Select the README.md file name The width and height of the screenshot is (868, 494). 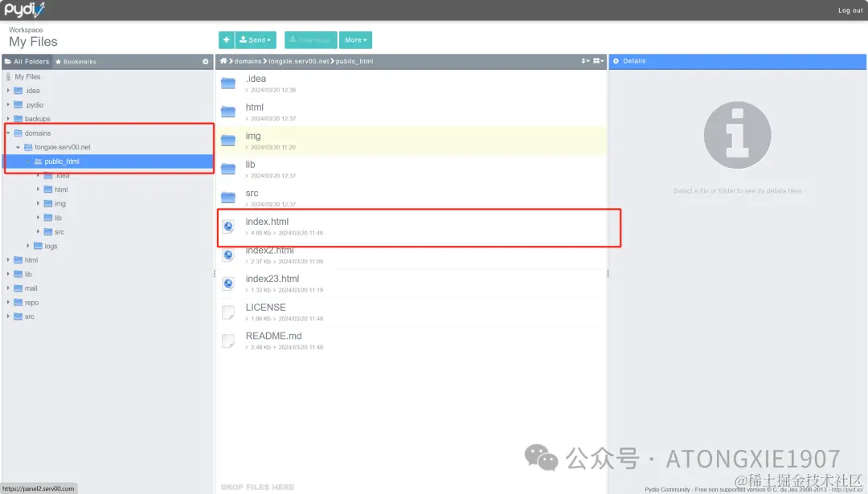[273, 337]
